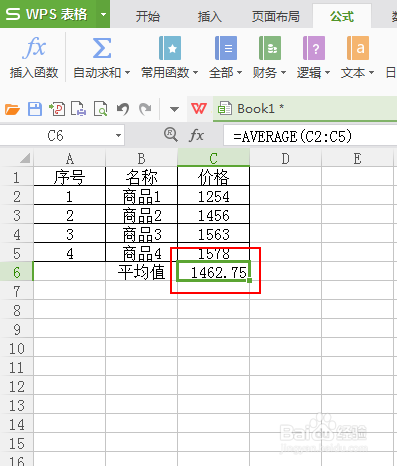Click the fill handle of cell C6
Image resolution: width=397 pixels, height=466 pixels.
[250, 281]
